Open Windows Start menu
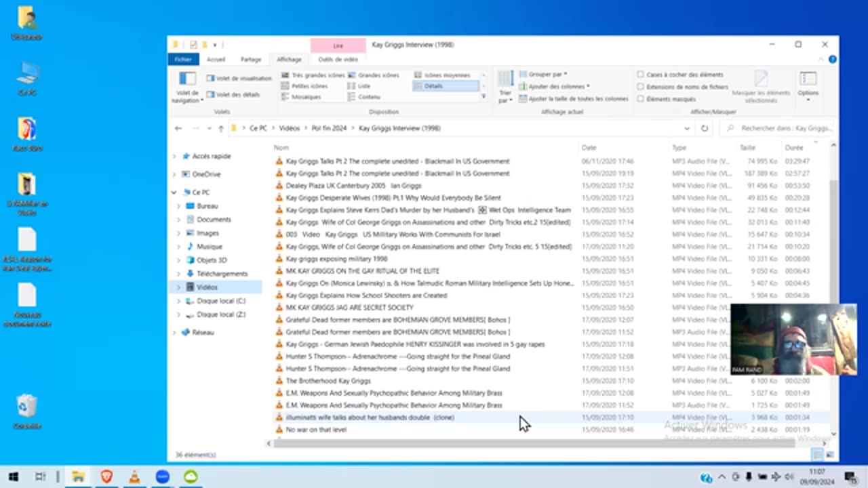 point(13,476)
